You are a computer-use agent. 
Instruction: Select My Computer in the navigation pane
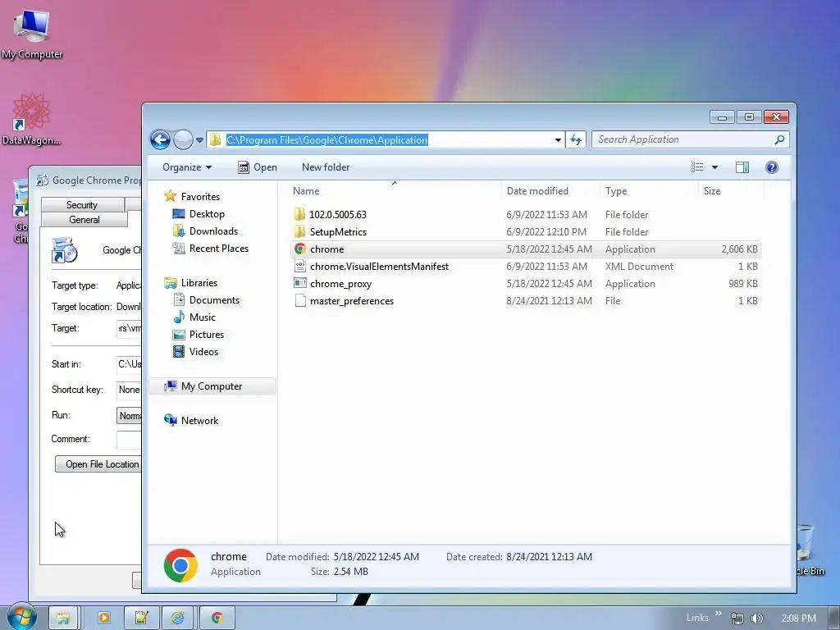212,386
